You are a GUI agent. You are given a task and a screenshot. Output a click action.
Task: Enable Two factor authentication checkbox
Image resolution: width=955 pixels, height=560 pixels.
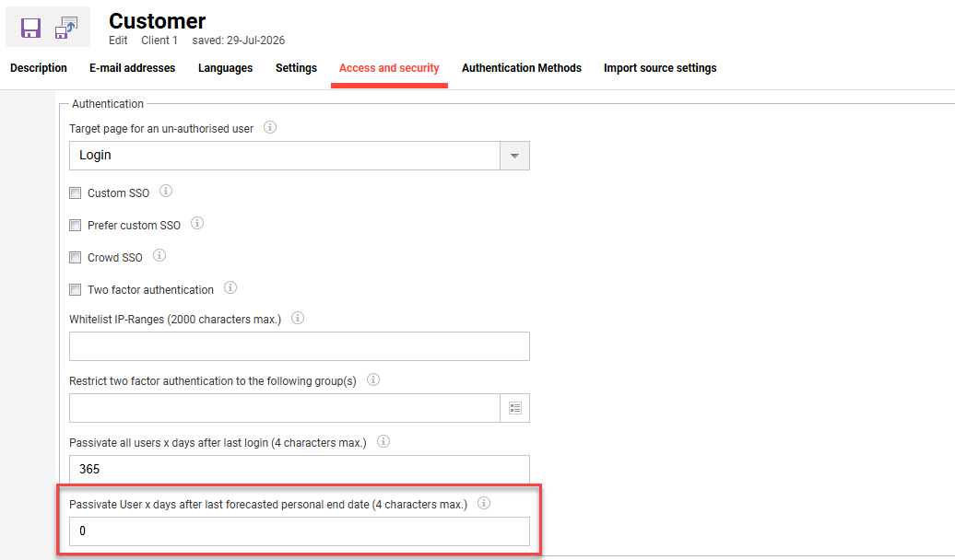pos(75,290)
